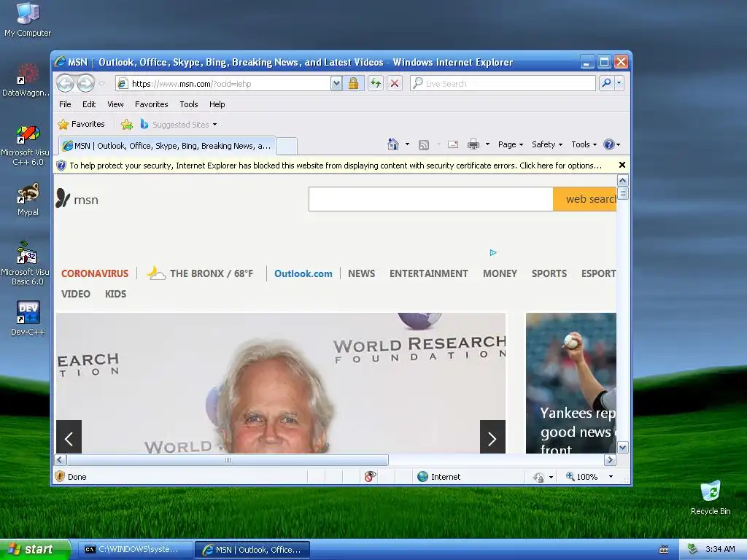
Task: Click the Refresh page icon
Action: click(376, 84)
